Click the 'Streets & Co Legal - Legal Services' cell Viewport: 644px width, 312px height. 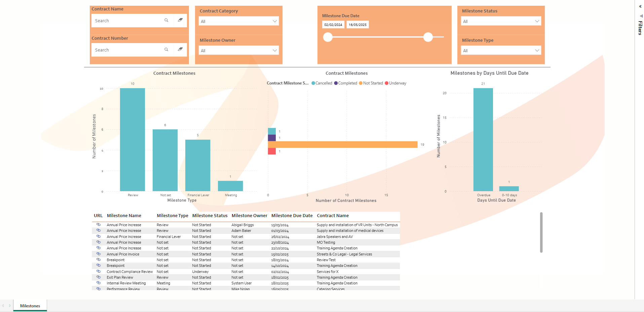pyautogui.click(x=344, y=254)
